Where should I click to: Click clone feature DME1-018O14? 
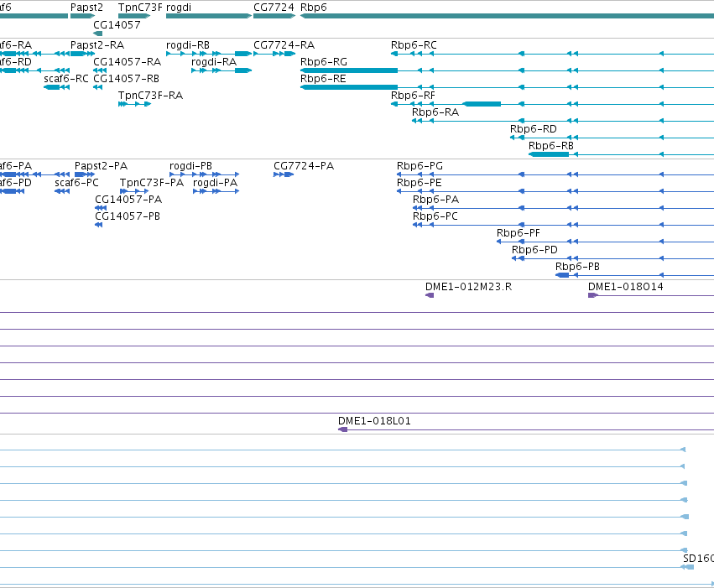tap(626, 287)
